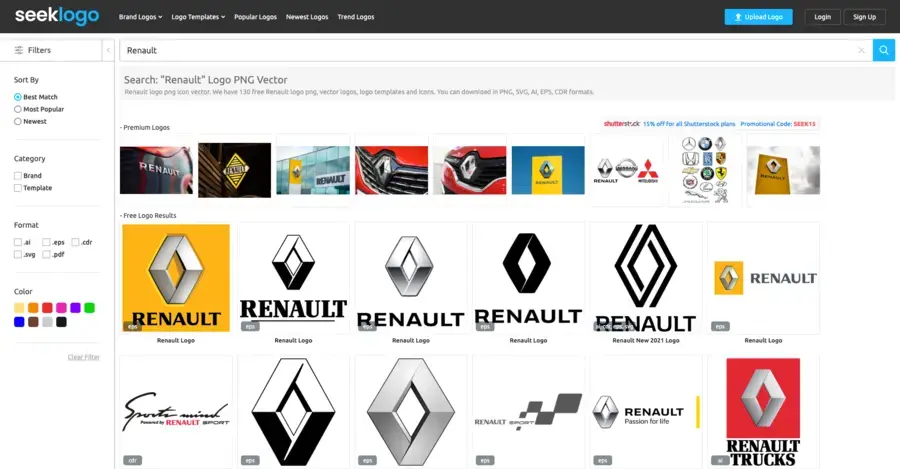The height and width of the screenshot is (469, 900).
Task: Pick the green color filter swatch
Action: (90, 308)
